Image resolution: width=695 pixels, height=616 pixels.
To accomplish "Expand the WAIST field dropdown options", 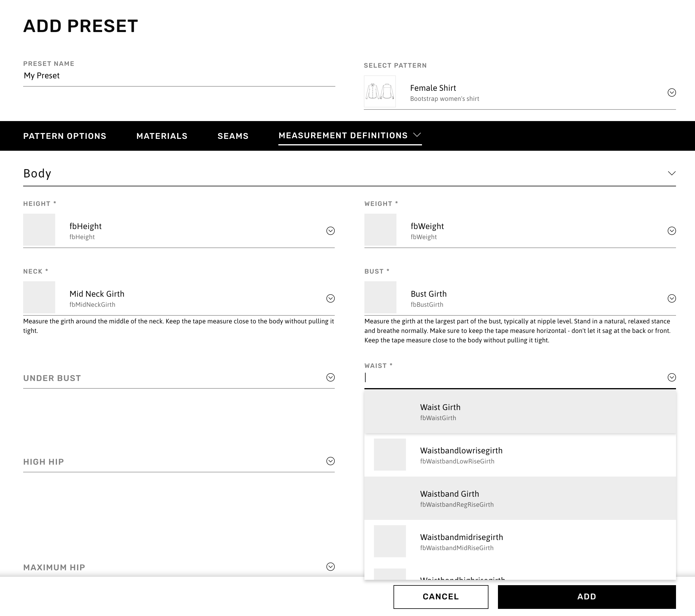I will pos(671,377).
